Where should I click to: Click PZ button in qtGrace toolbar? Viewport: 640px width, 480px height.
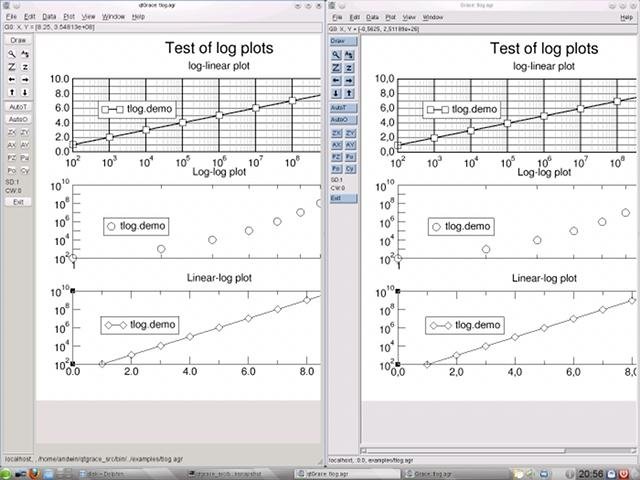tap(12, 158)
